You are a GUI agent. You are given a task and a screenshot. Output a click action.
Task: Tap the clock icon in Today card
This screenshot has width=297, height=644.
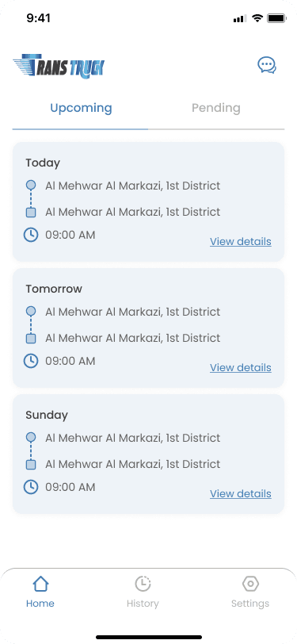[31, 235]
